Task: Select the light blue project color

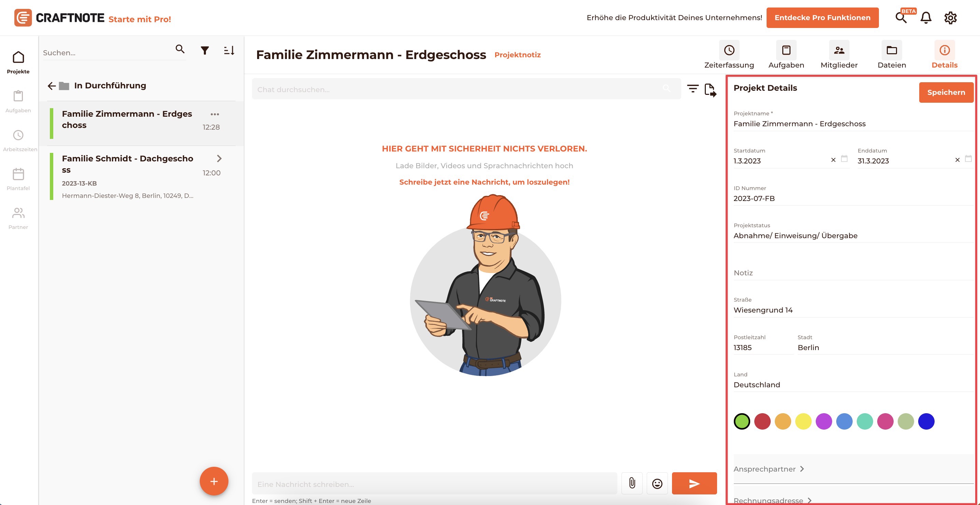Action: coord(844,421)
